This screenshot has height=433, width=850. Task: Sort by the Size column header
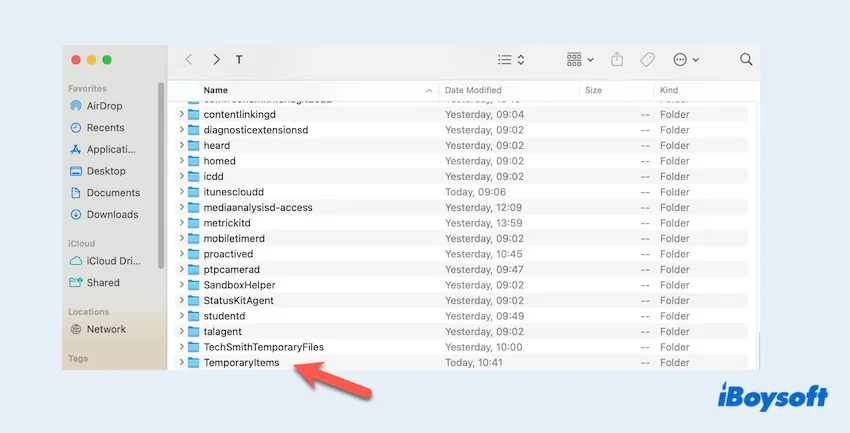(593, 90)
